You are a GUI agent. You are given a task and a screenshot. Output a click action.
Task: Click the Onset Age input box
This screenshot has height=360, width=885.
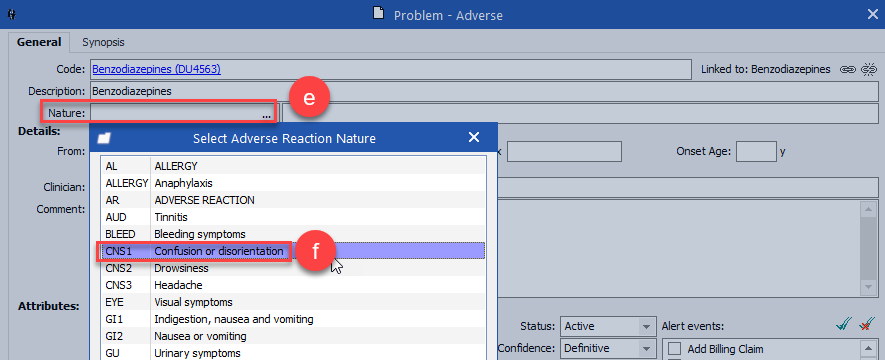pos(756,151)
